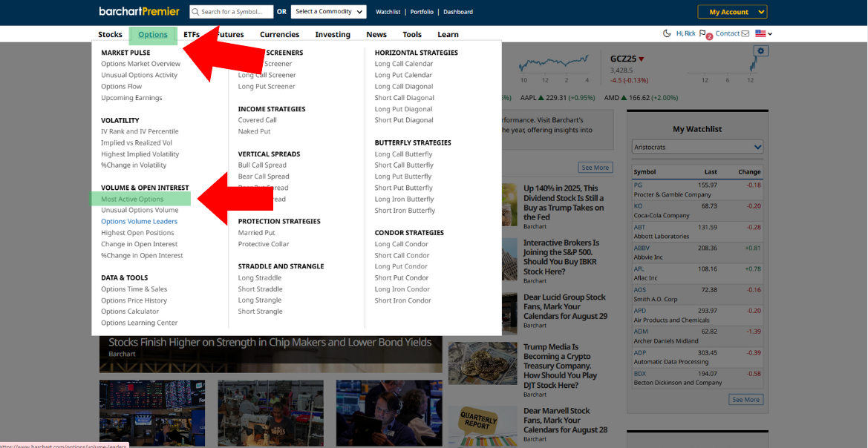Open the Interactive Brokers S&P 500 article
The image size is (868, 448).
click(x=561, y=257)
